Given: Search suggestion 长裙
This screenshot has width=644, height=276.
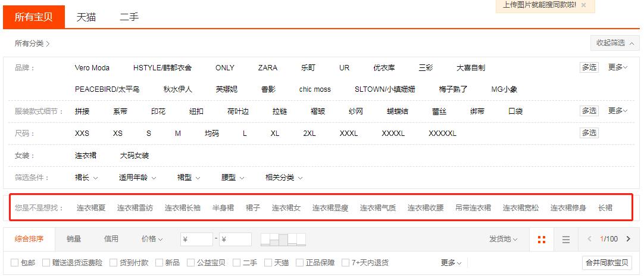Looking at the screenshot, I should pyautogui.click(x=605, y=208).
